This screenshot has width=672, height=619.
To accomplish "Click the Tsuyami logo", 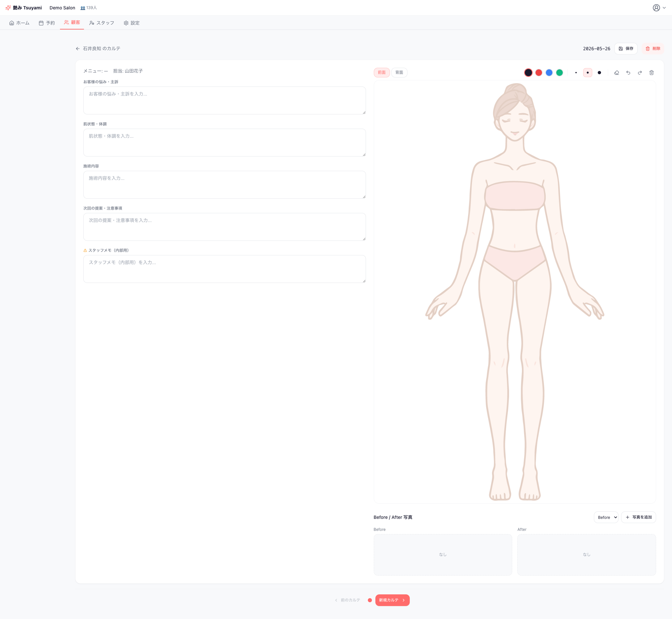I will pyautogui.click(x=24, y=8).
